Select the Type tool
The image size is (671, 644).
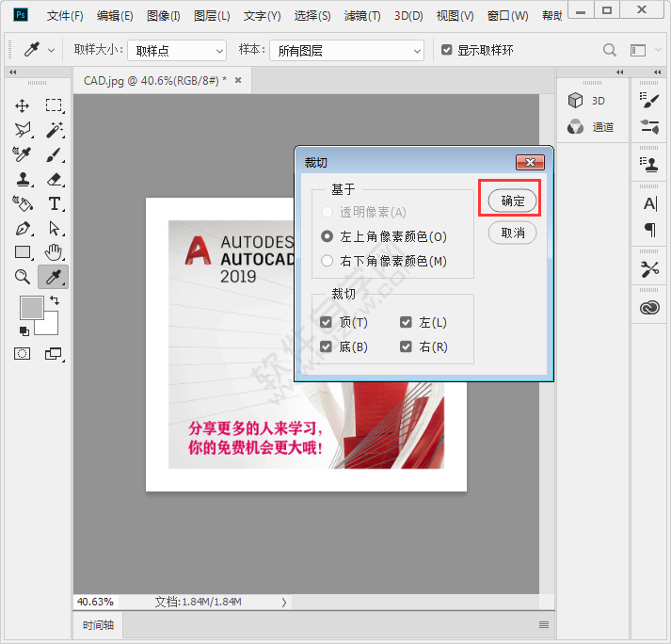coord(55,203)
